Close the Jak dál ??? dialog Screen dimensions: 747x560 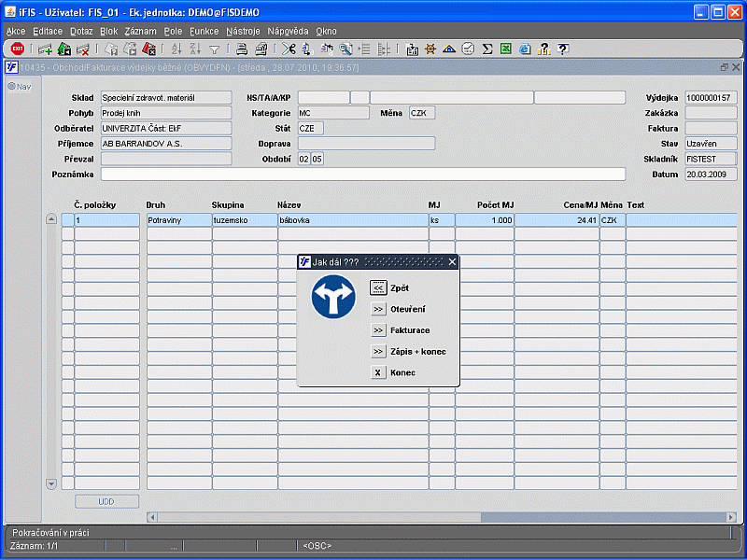(452, 262)
